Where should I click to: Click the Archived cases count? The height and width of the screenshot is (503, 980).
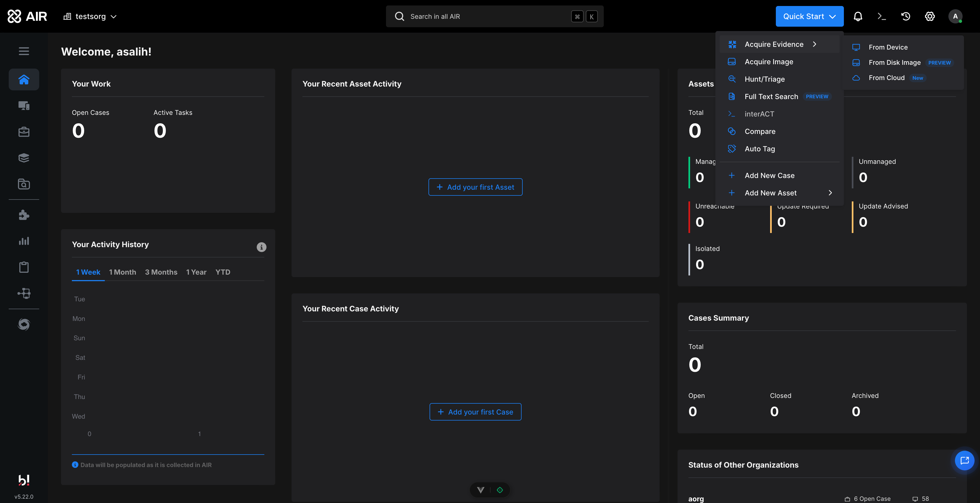click(x=856, y=411)
